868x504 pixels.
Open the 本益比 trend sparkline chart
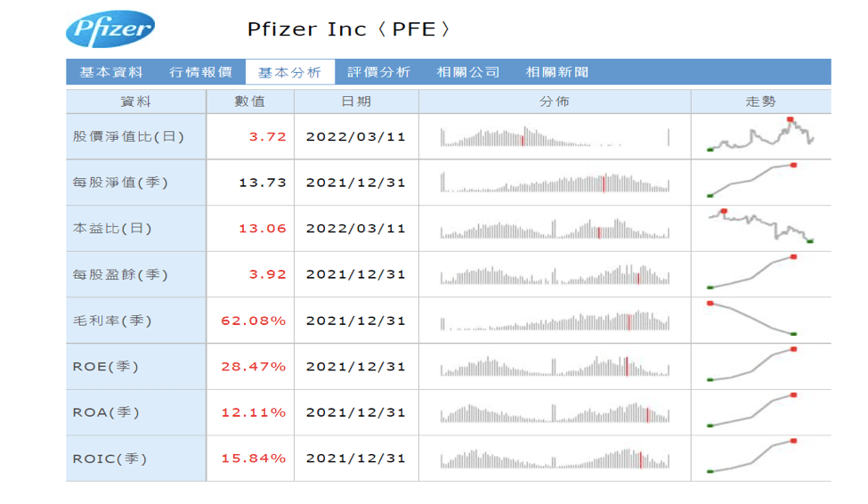[760, 227]
